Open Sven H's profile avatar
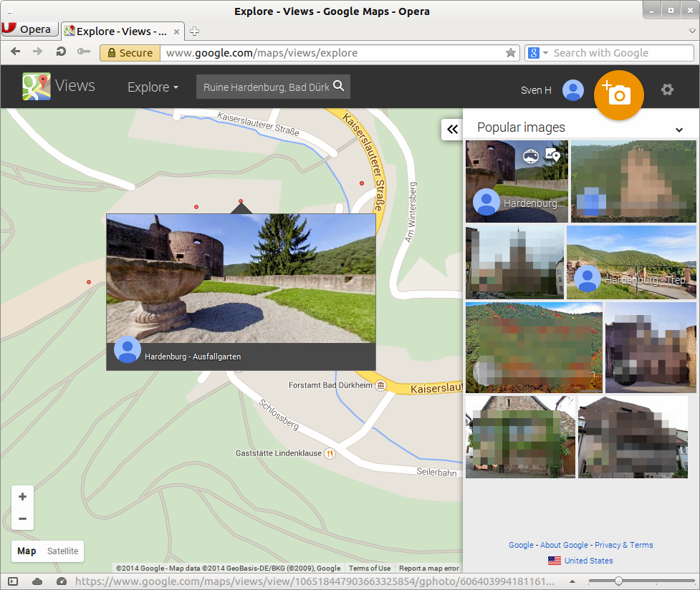 572,90
